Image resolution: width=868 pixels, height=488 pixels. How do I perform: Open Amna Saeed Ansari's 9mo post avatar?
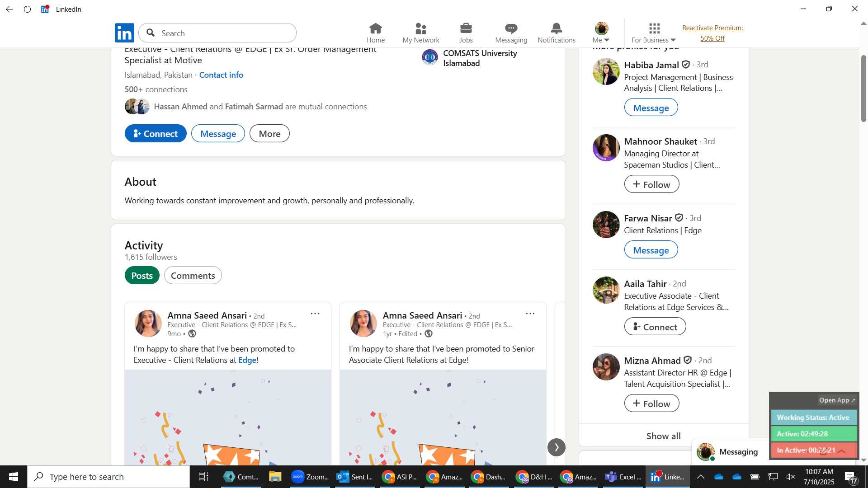point(148,324)
